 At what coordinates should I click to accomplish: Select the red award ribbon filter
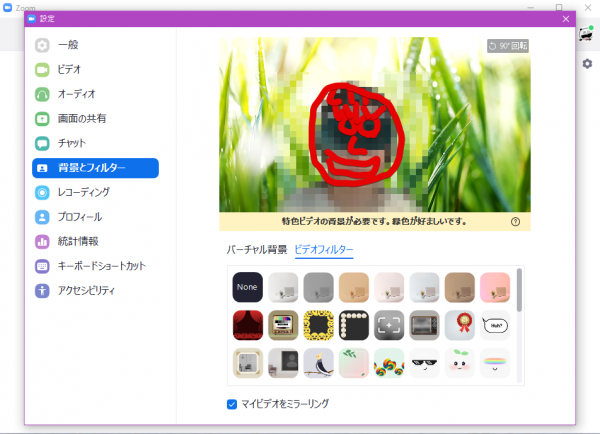click(460, 325)
